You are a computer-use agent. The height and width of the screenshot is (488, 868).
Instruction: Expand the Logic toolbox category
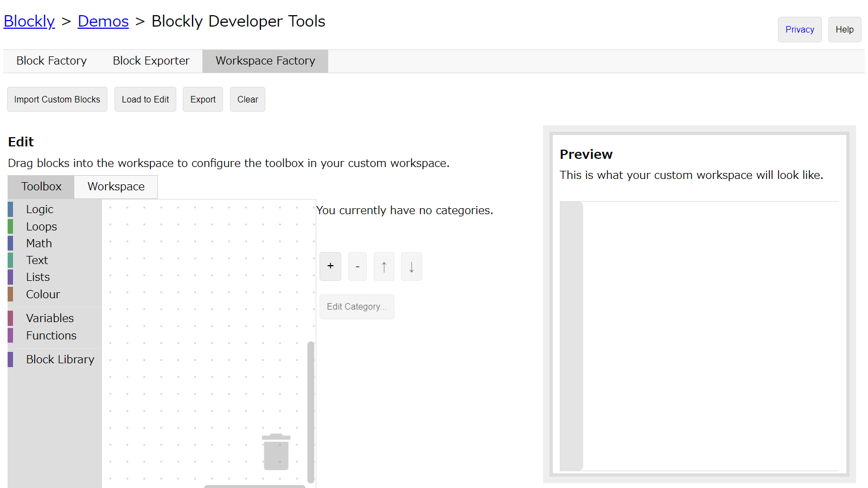coord(40,209)
